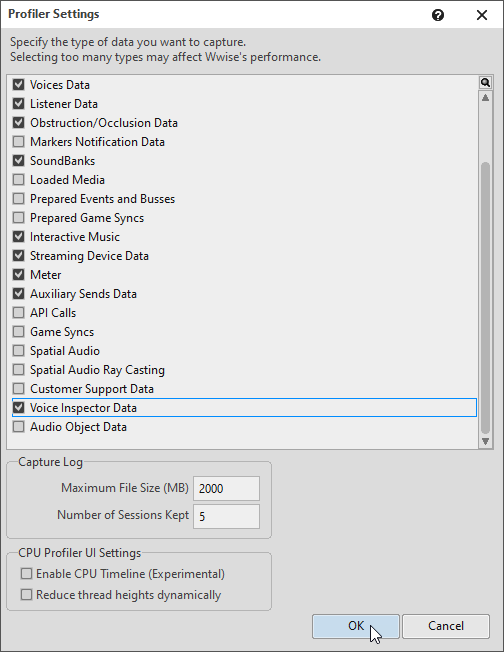Enable CPU Timeline (Experimental)

click(26, 574)
